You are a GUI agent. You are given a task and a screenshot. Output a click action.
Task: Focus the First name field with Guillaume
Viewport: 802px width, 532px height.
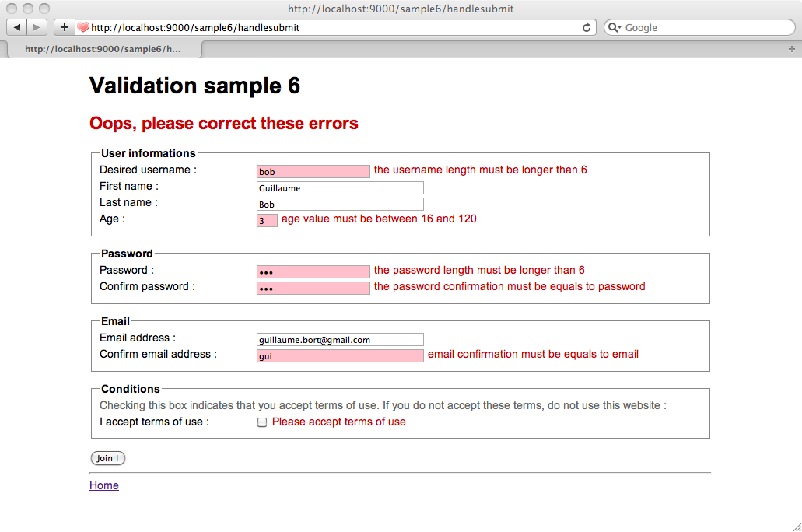340,187
